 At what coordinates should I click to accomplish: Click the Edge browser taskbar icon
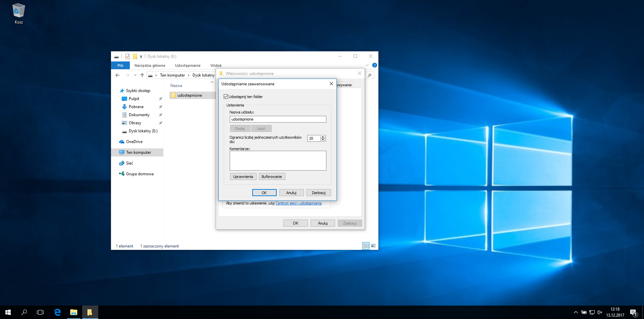pos(57,312)
